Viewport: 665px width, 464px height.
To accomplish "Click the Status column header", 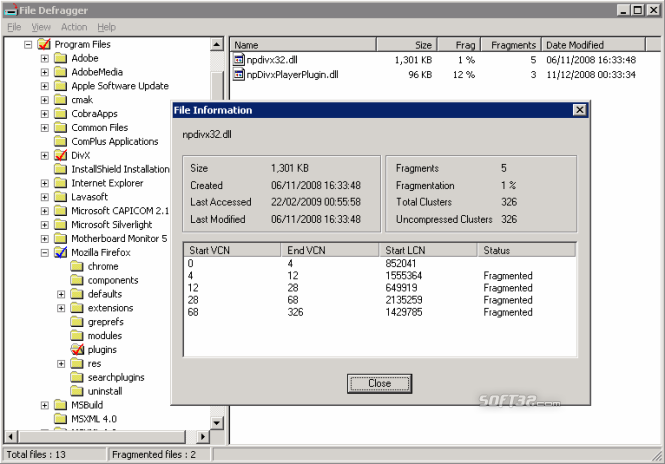I will coord(526,250).
